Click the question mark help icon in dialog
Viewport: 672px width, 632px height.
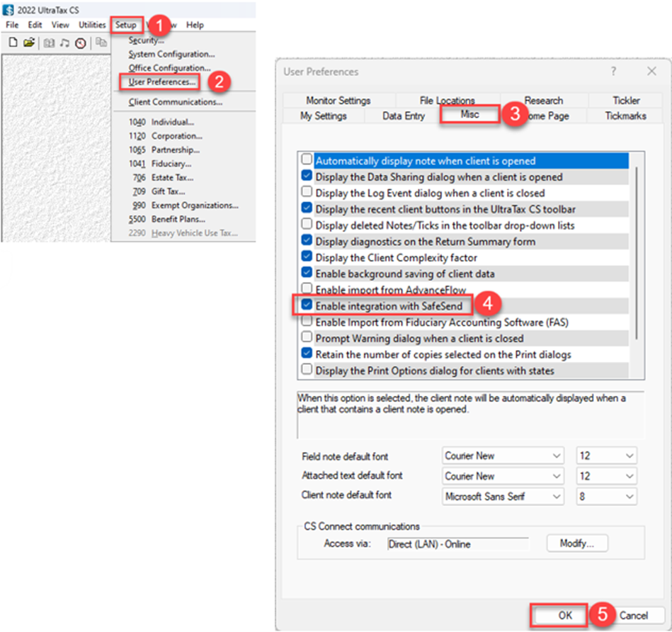point(613,72)
